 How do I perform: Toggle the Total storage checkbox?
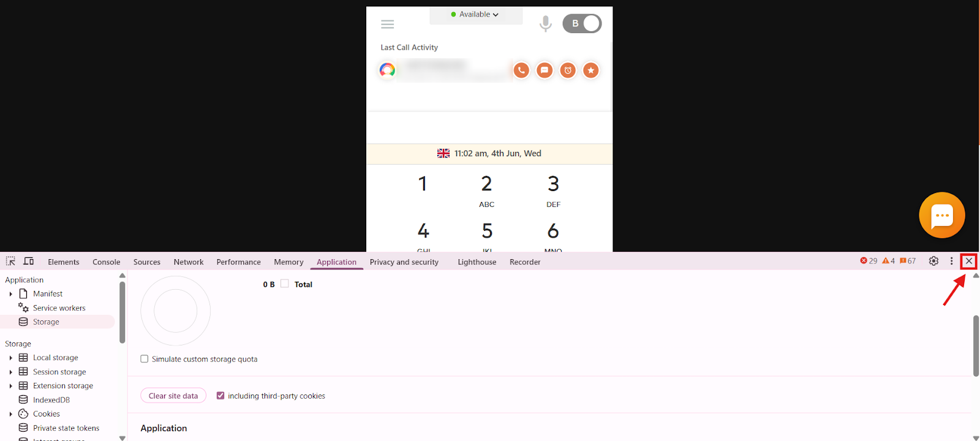click(284, 284)
